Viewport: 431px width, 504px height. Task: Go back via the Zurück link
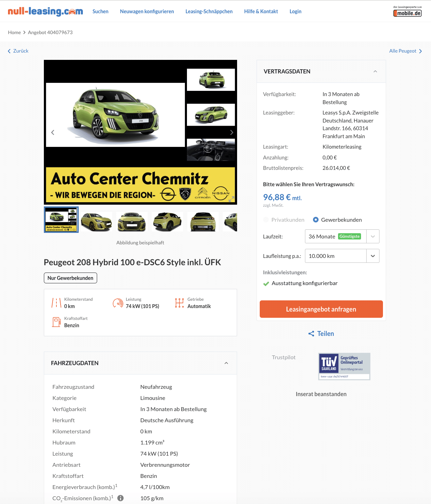click(18, 51)
